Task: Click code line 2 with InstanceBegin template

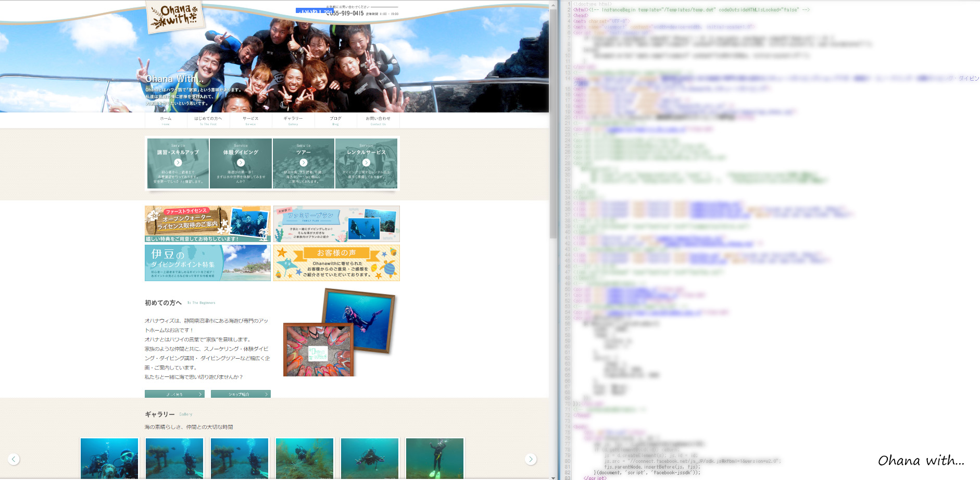Action: coord(692,10)
